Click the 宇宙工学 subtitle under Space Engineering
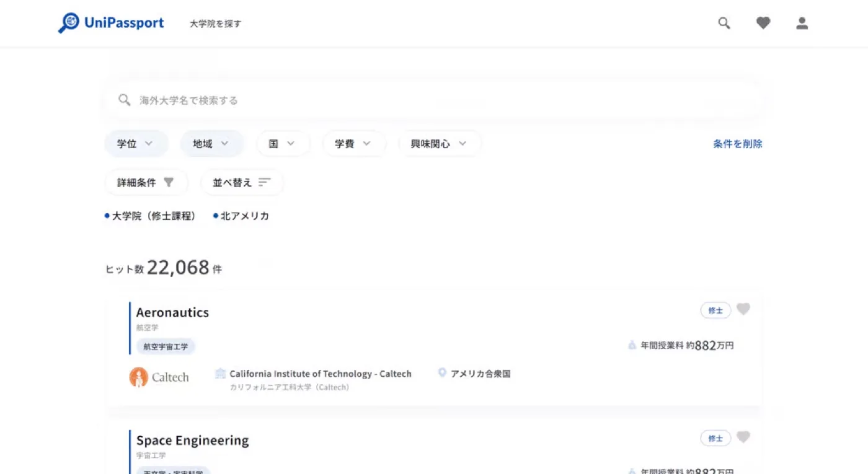868x474 pixels. click(151, 455)
